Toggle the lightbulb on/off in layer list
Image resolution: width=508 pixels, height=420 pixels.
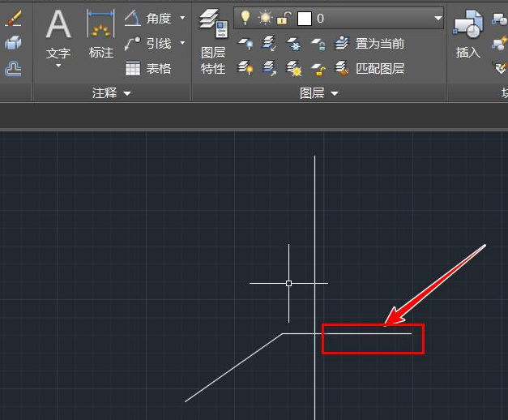[x=245, y=18]
